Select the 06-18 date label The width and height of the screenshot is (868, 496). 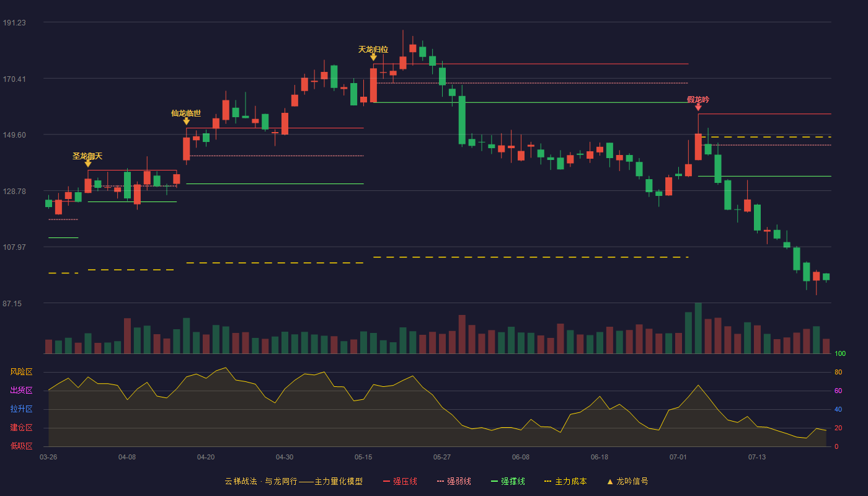tap(600, 457)
